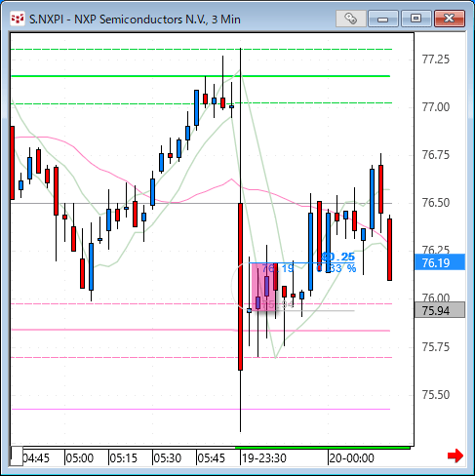The width and height of the screenshot is (475, 476).
Task: Click the 76.75 price axis label
Action: click(x=436, y=155)
